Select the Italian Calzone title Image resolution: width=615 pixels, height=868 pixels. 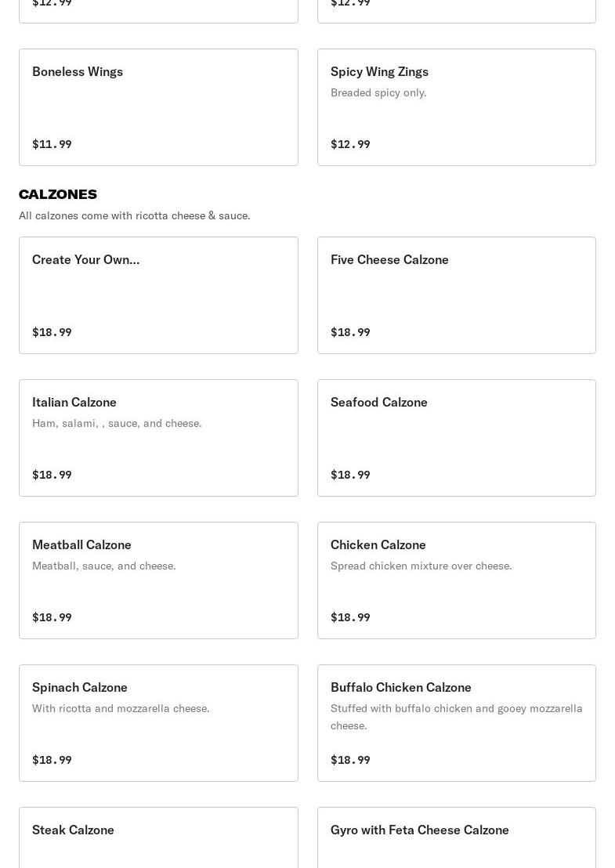pyautogui.click(x=74, y=402)
